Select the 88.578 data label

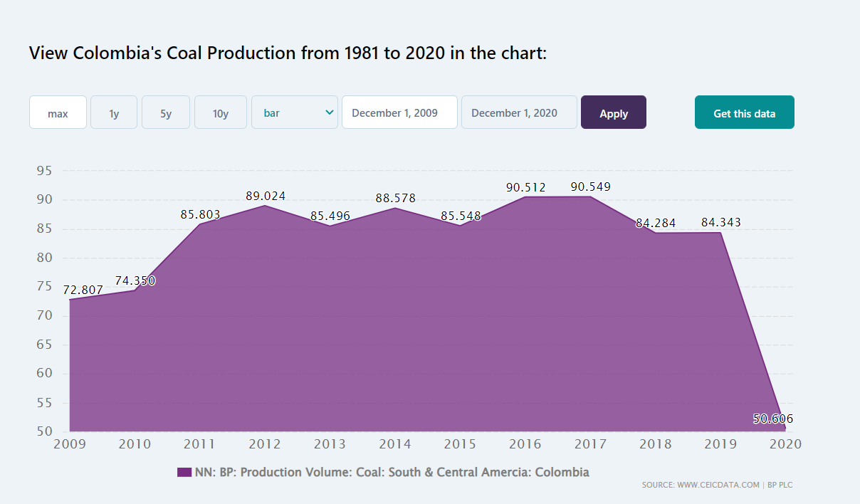(x=396, y=198)
